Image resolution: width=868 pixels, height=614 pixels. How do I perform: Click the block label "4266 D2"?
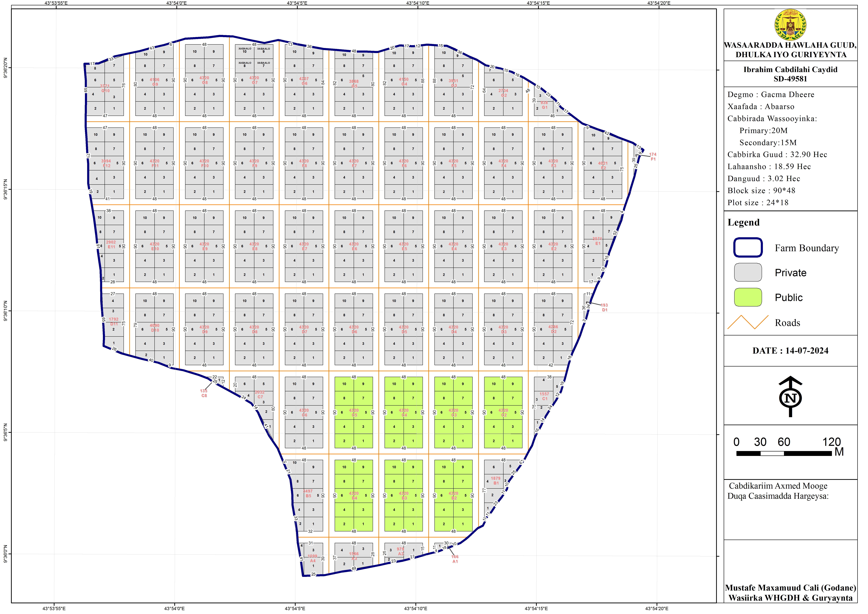coord(553,329)
